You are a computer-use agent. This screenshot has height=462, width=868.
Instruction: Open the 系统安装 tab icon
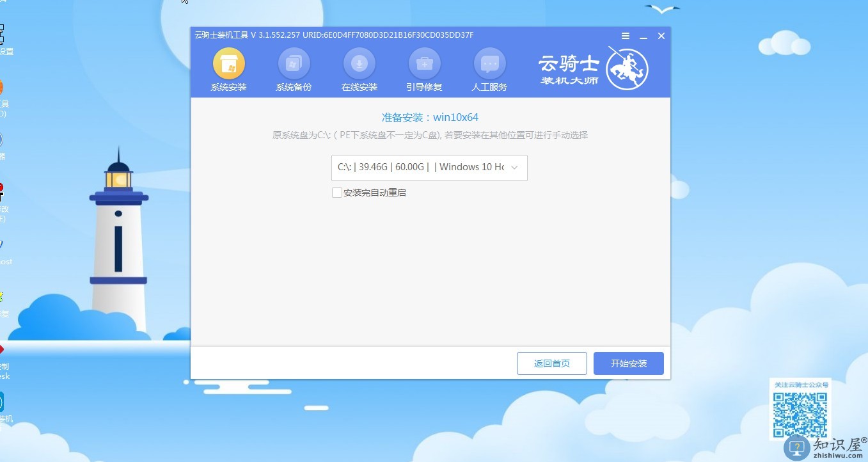click(228, 64)
